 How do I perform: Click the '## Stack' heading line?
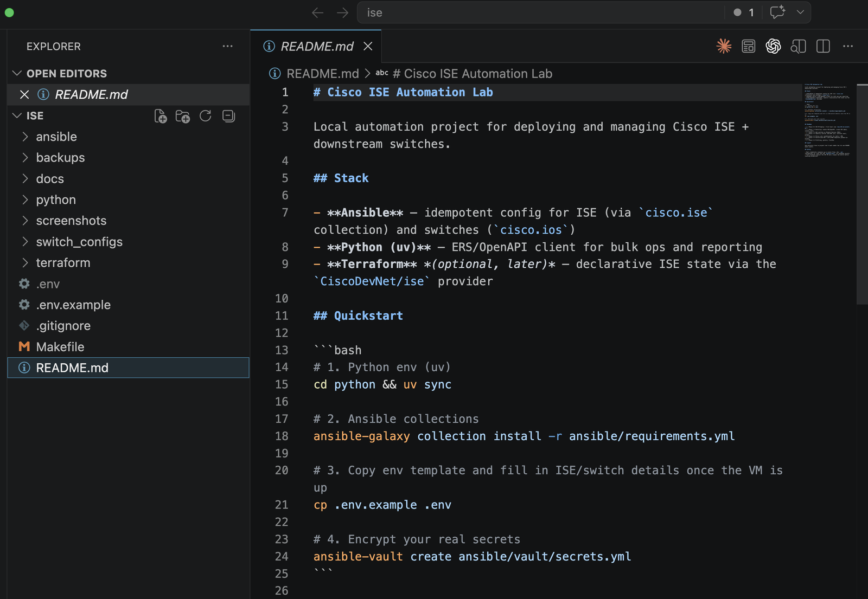click(341, 178)
